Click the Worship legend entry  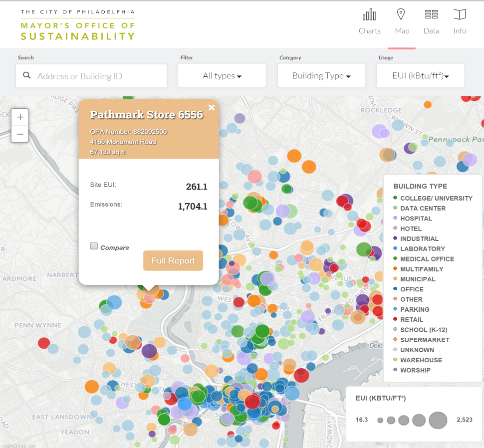click(412, 370)
